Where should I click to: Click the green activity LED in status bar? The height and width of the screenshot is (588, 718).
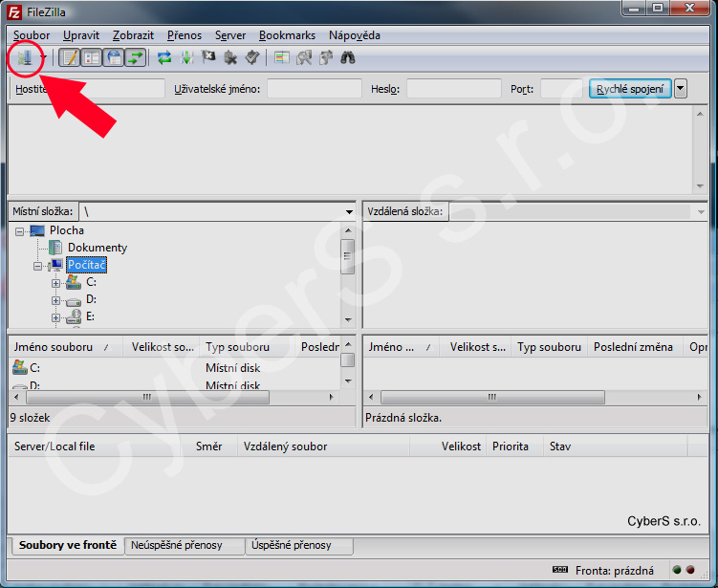[x=677, y=570]
